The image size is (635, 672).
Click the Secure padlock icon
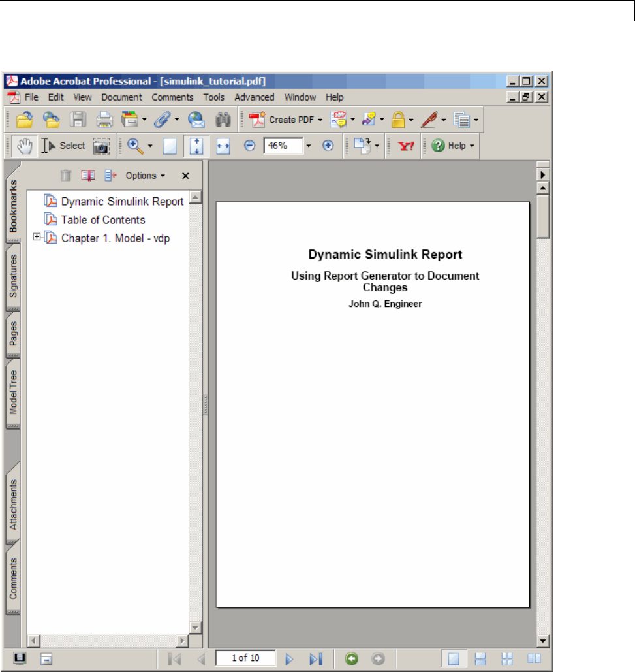(x=398, y=120)
